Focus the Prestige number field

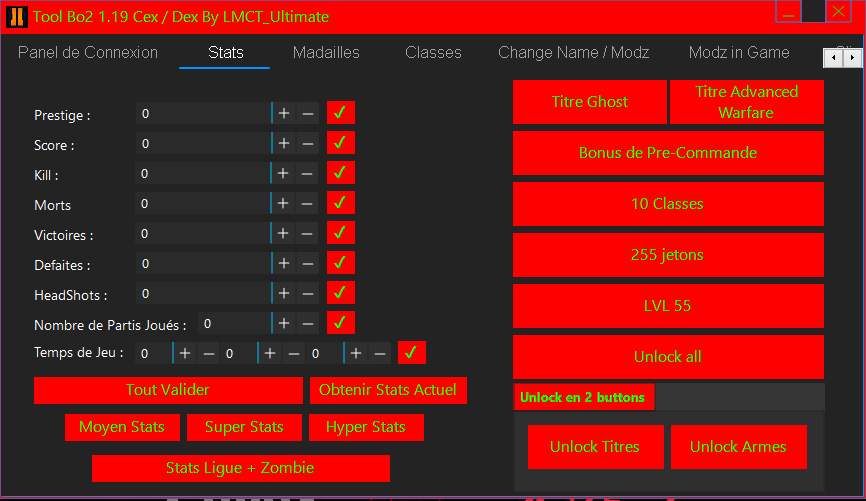click(203, 113)
